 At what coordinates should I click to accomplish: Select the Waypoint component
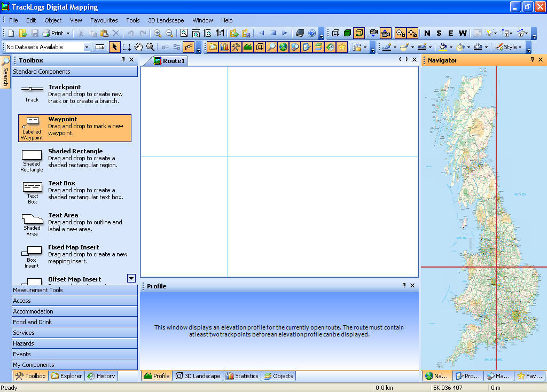pyautogui.click(x=75, y=128)
